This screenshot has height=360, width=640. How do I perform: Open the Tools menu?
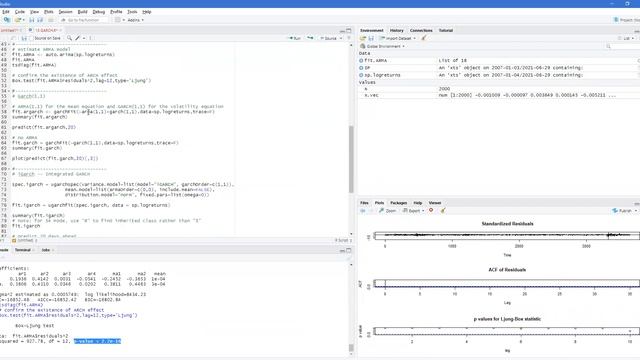coord(132,12)
